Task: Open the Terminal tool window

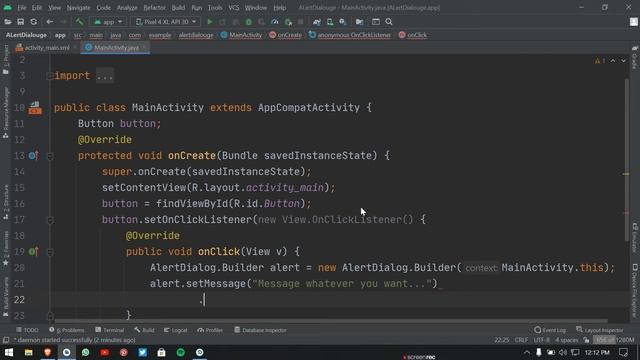Action: tap(109, 330)
